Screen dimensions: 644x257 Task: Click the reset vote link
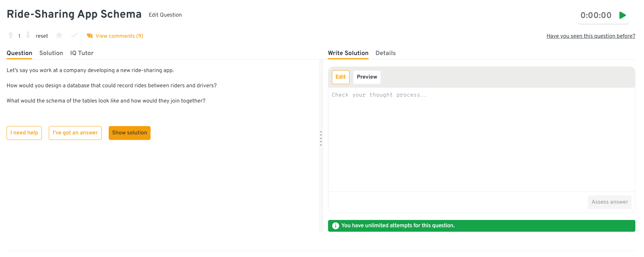click(x=42, y=36)
